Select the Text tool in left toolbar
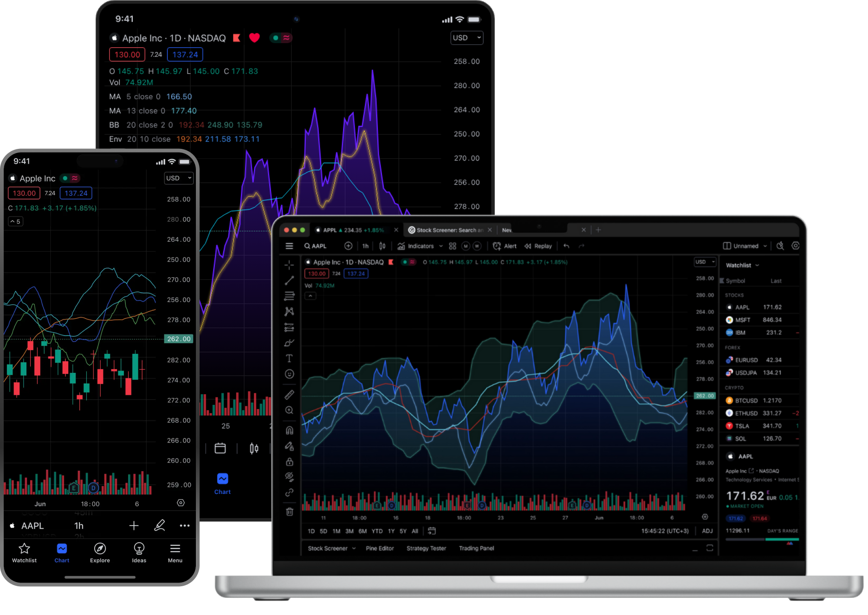 pyautogui.click(x=289, y=359)
